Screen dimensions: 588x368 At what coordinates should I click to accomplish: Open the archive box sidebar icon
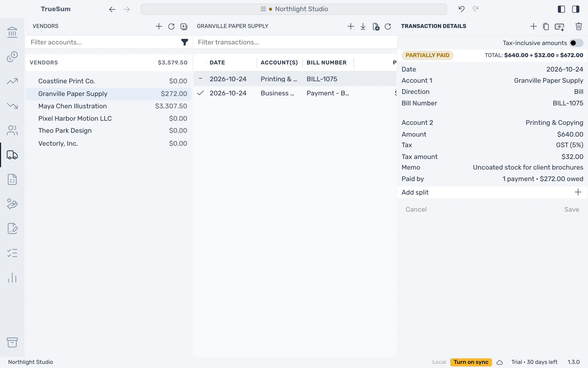coord(12,342)
